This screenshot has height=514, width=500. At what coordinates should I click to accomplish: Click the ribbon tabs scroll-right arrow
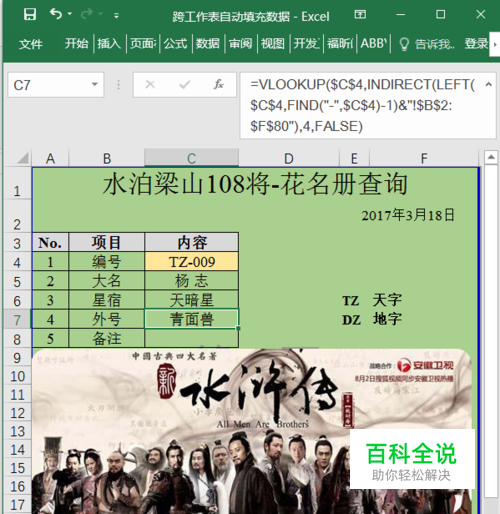click(x=495, y=44)
